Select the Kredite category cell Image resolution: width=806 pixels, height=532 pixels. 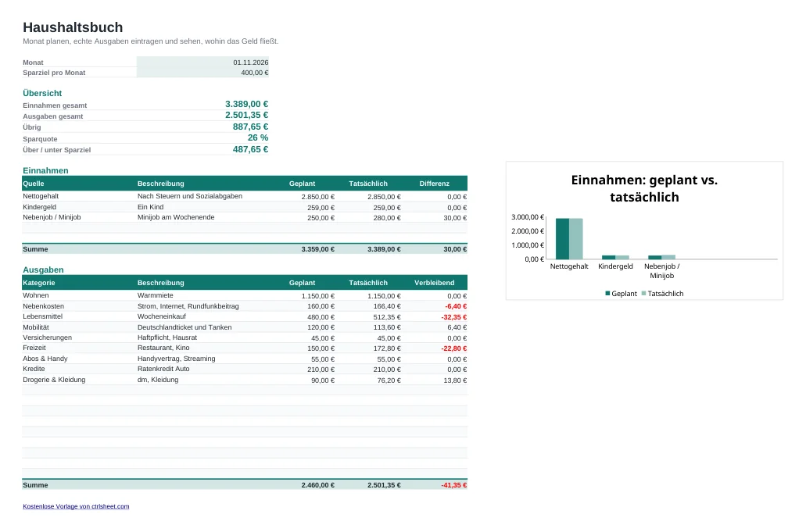(x=79, y=369)
